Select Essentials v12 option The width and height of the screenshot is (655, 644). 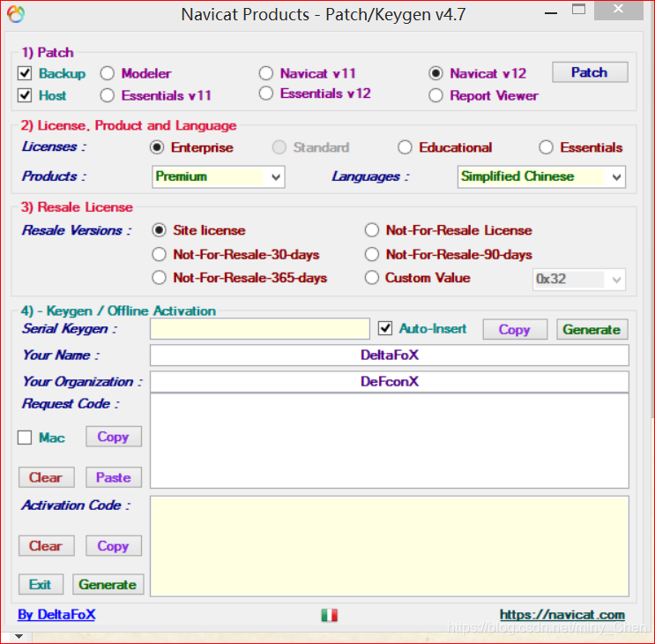266,94
